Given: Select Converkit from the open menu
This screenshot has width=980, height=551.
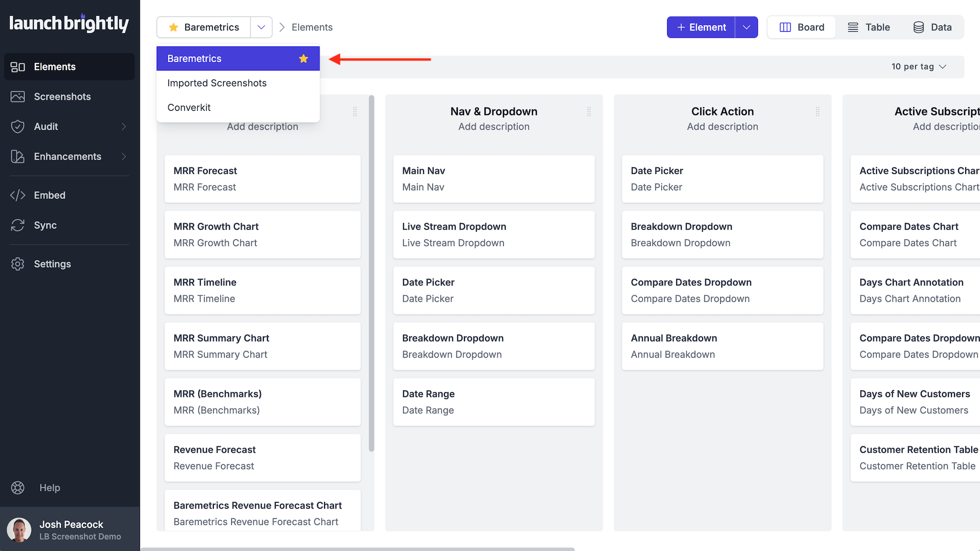Looking at the screenshot, I should (x=189, y=107).
